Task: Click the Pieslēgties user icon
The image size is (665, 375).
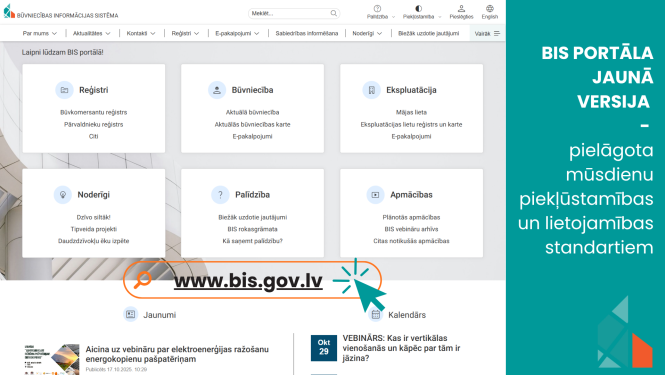Action: tap(461, 8)
